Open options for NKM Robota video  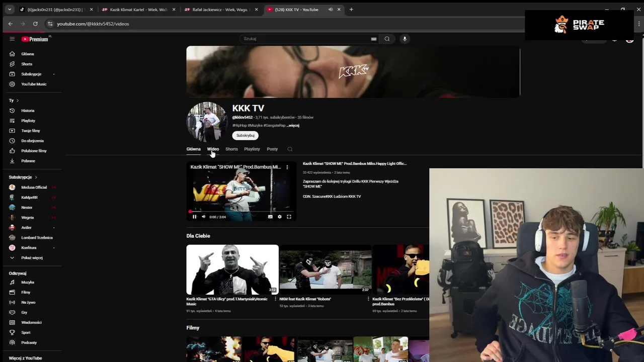(368, 299)
